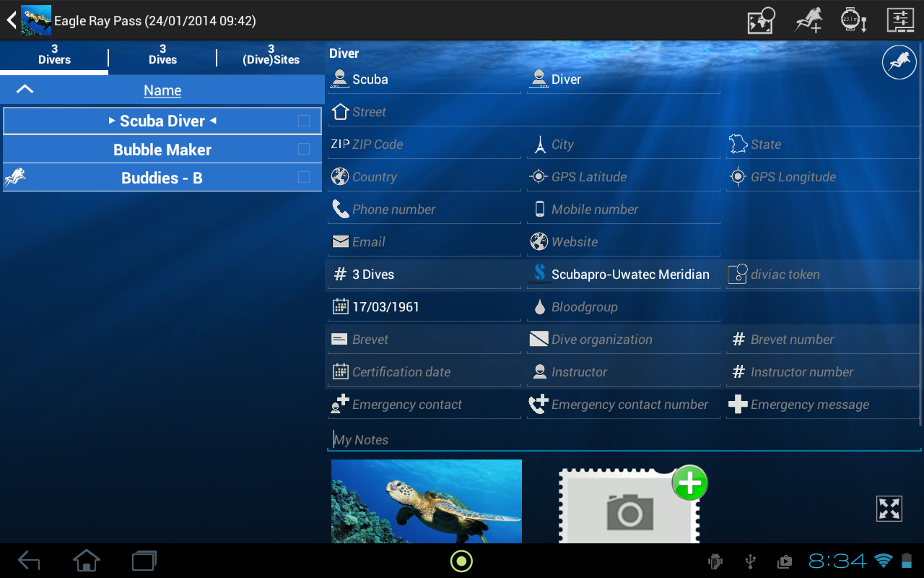Viewport: 924px width, 578px height.
Task: Open the Android debugging notification icon
Action: click(716, 561)
